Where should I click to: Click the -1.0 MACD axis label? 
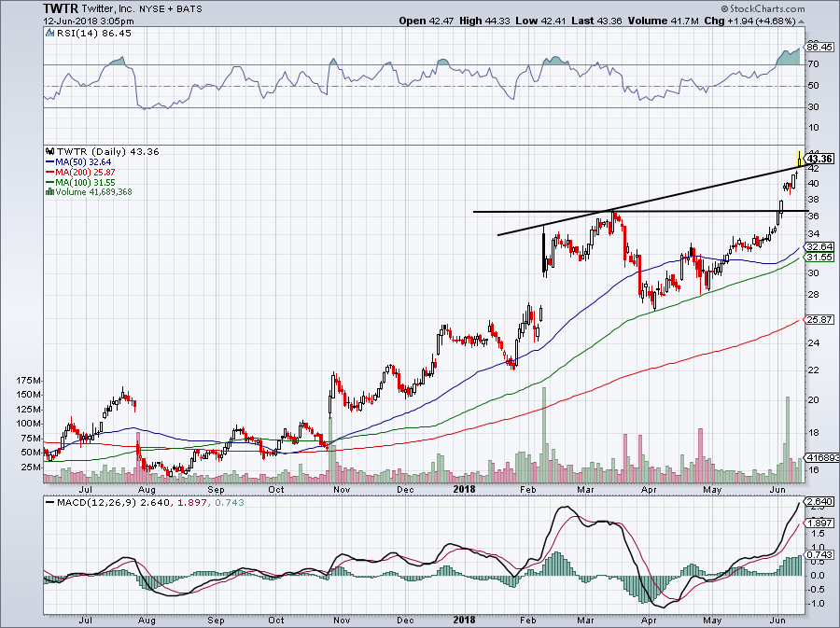point(817,604)
